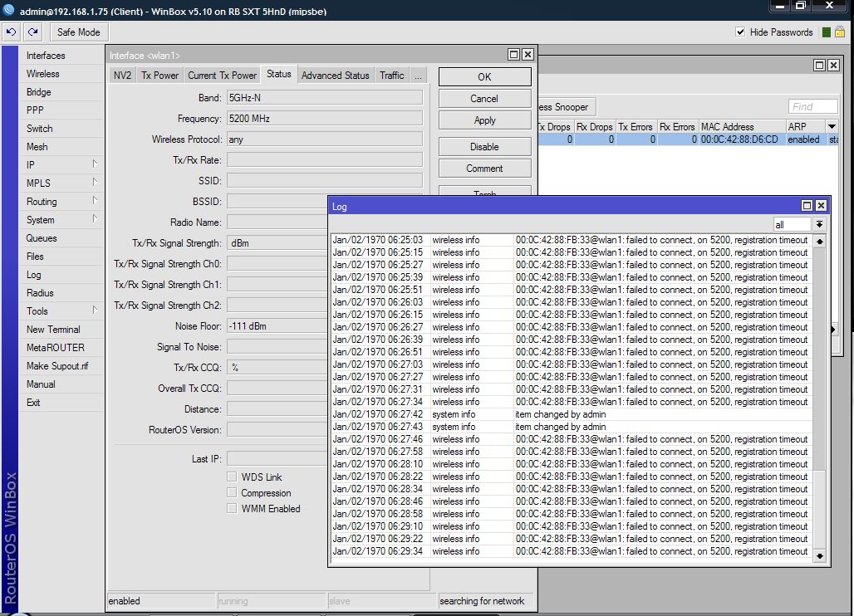854x616 pixels.
Task: Open column dropdown in interface list header
Action: coord(832,126)
